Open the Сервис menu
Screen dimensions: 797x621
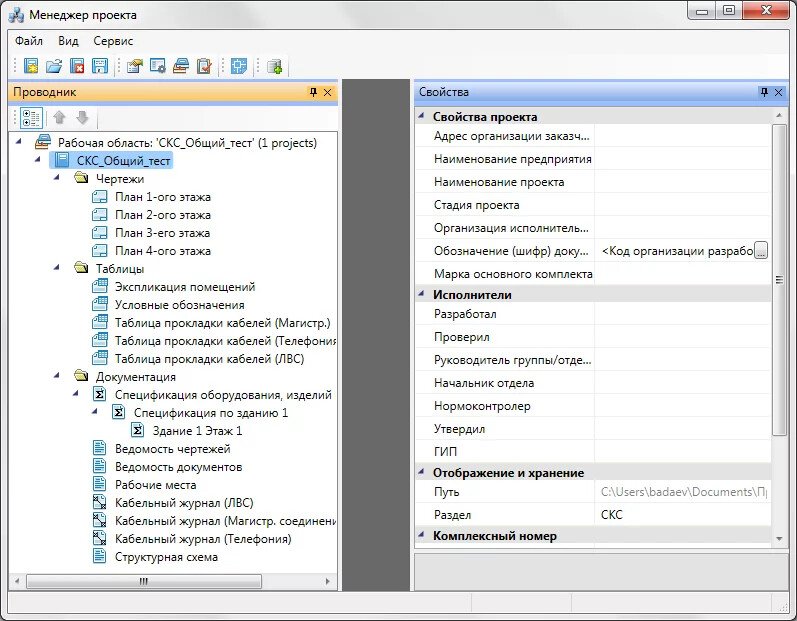coord(113,41)
